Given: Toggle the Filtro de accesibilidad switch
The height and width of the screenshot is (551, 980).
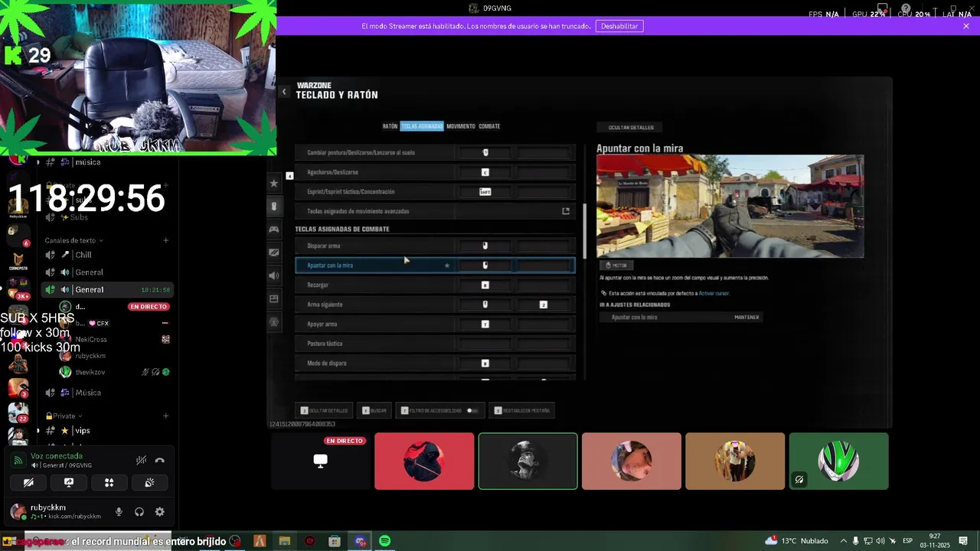Looking at the screenshot, I should coord(472,411).
